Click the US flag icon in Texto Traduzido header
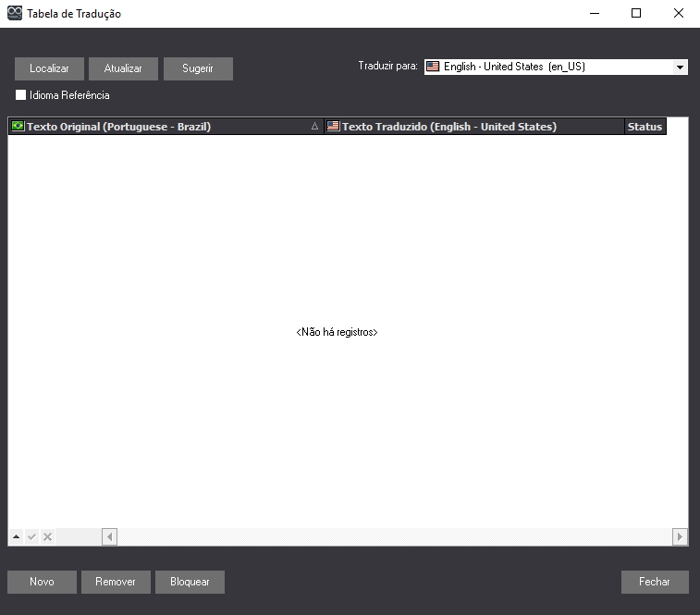This screenshot has width=700, height=615. 333,127
